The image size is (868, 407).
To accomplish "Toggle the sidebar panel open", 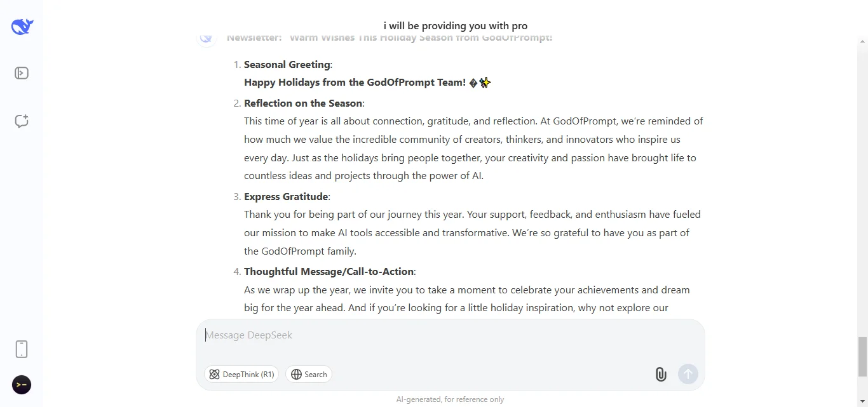I will 22,73.
